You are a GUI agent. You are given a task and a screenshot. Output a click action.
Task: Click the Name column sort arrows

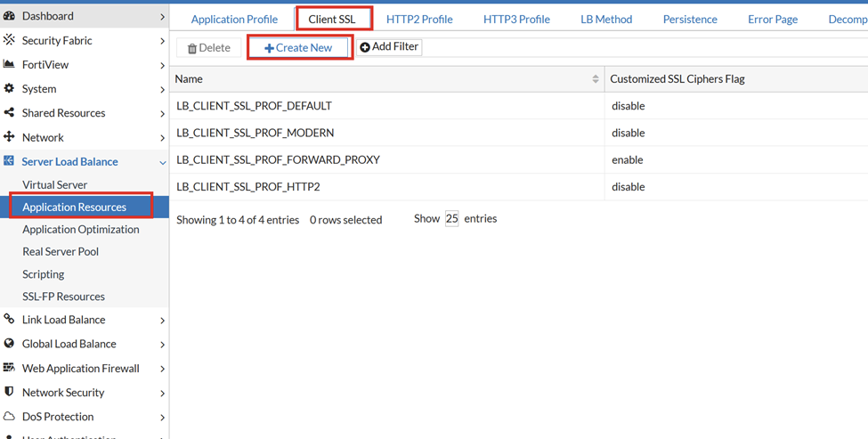point(596,79)
